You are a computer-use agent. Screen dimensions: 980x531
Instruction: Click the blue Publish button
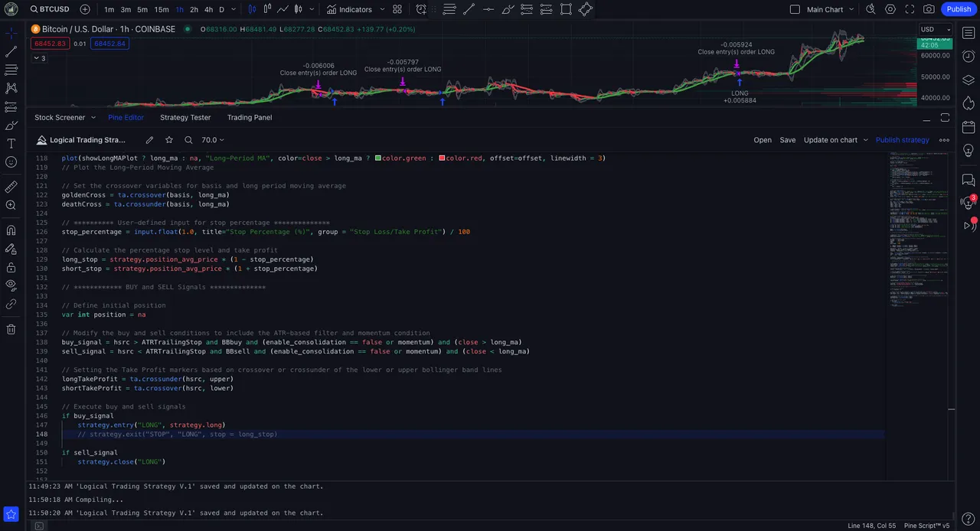click(x=959, y=9)
